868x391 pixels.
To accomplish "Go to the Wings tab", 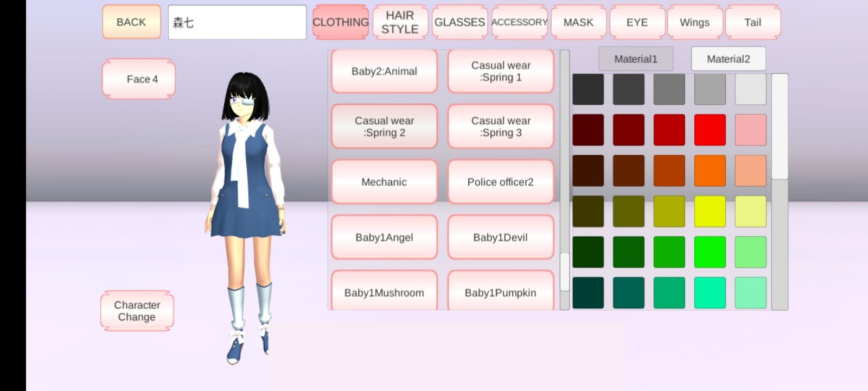I will (694, 22).
